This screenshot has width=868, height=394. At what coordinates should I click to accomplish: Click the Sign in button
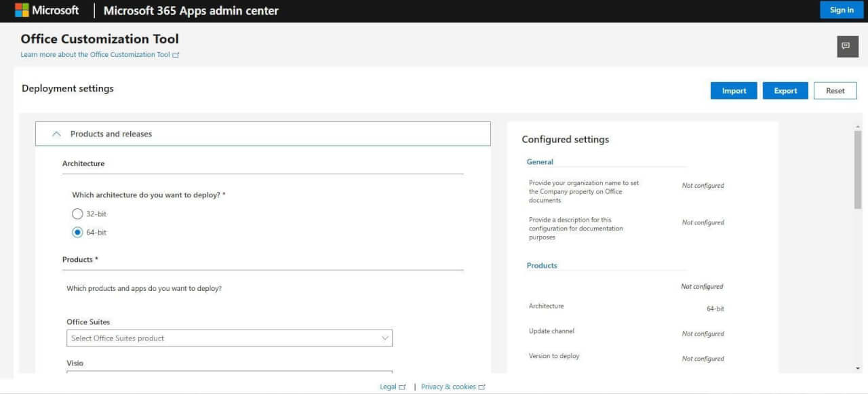point(841,9)
